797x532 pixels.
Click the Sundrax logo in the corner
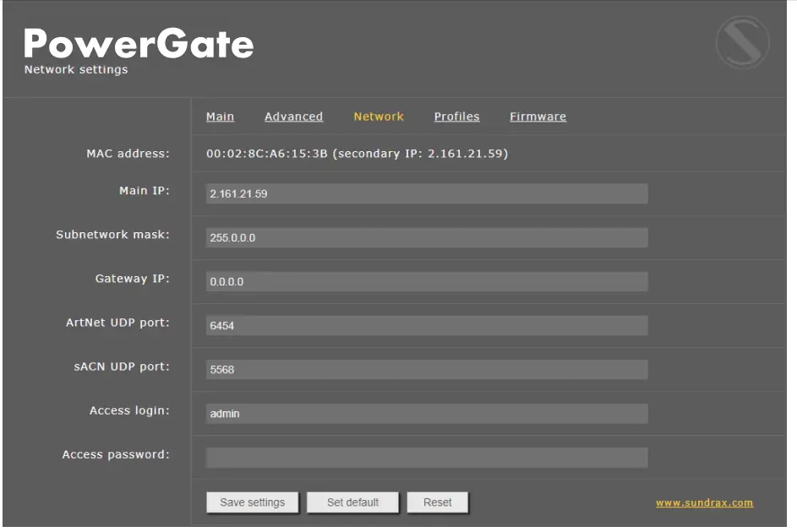point(741,41)
